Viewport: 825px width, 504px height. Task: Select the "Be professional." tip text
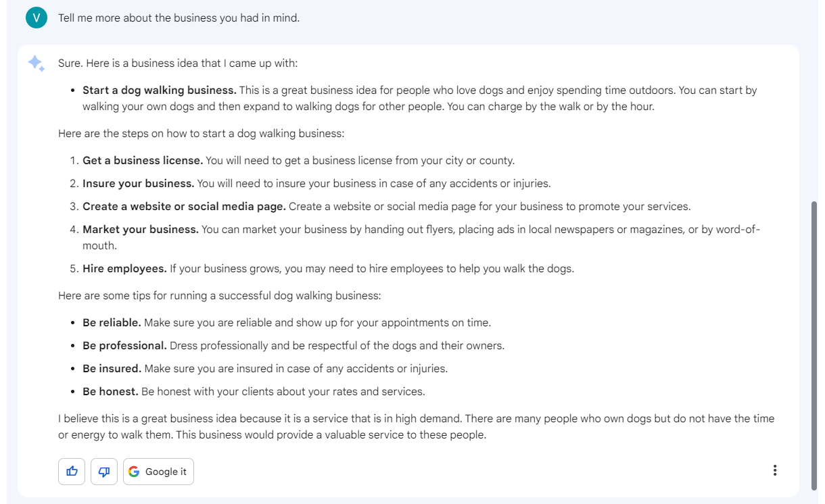click(124, 345)
